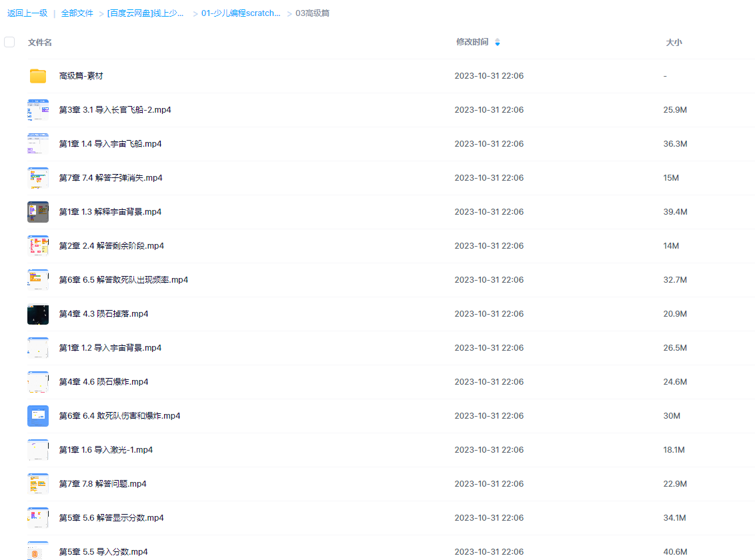Image resolution: width=755 pixels, height=560 pixels.
Task: Click the thumbnail of 第3章 3.1 导入长官飞船-2.mp4
Action: click(x=38, y=109)
